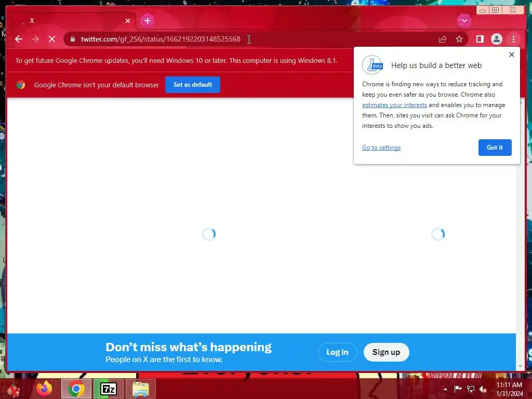Show hidden system tray icons
Image resolution: width=532 pixels, height=399 pixels.
445,389
